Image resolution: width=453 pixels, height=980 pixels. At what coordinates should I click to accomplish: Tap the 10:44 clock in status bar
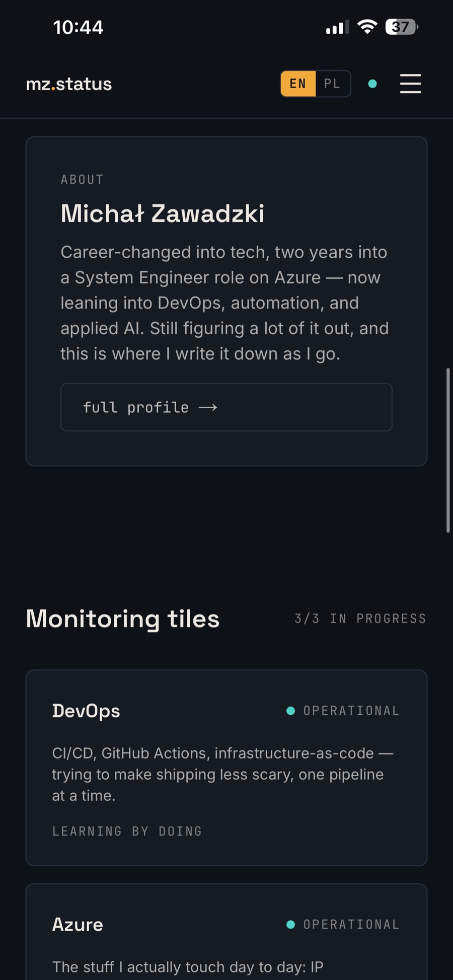pos(78,27)
